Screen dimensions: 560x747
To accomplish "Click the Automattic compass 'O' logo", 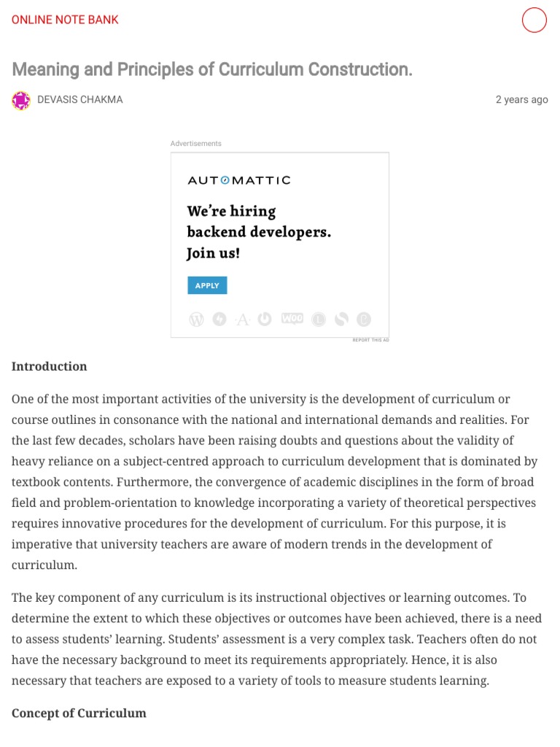I will click(x=225, y=180).
